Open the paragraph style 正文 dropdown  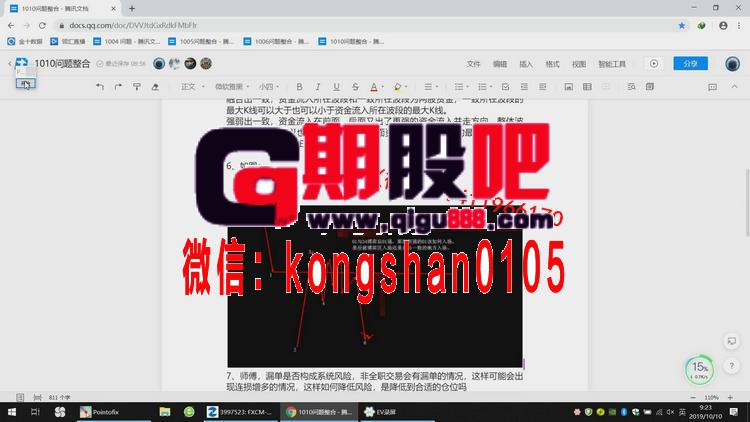click(x=192, y=87)
